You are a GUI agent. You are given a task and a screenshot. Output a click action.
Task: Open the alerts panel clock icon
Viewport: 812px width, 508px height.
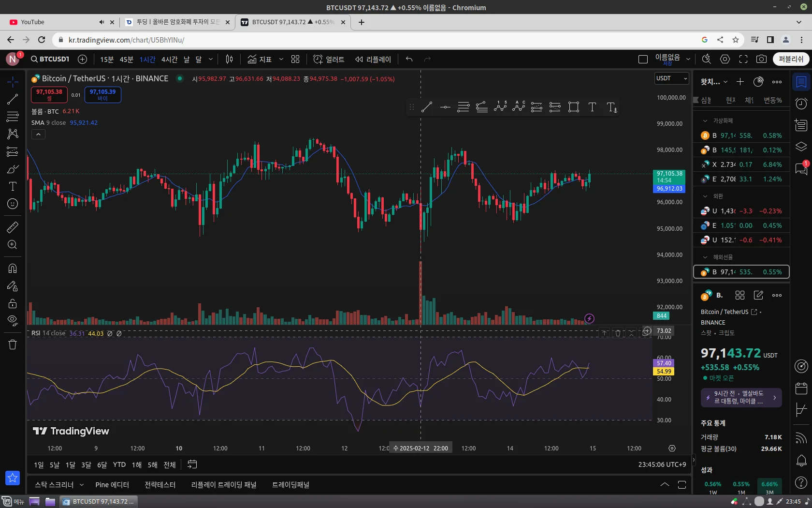click(801, 104)
